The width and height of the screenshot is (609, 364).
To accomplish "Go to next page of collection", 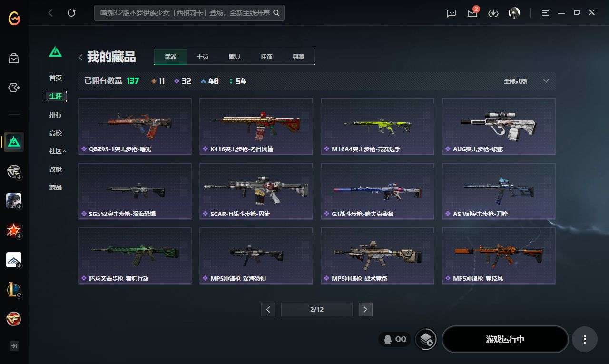I will click(x=365, y=309).
